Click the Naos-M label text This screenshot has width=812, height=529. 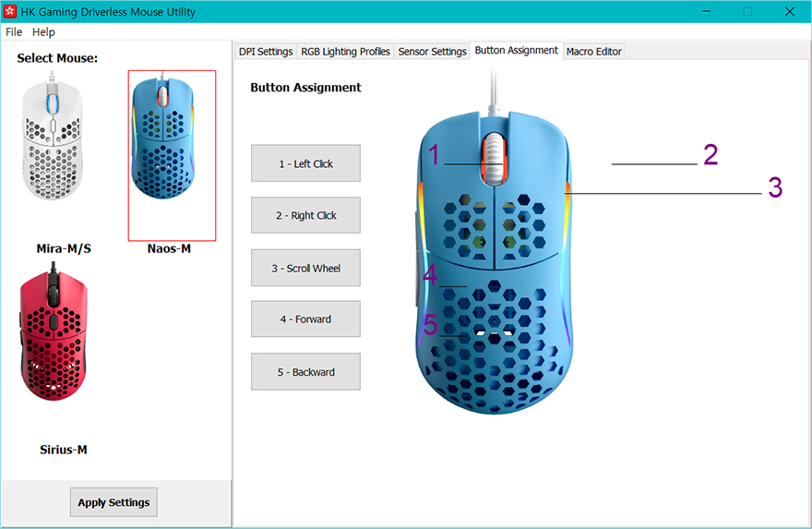pos(169,248)
